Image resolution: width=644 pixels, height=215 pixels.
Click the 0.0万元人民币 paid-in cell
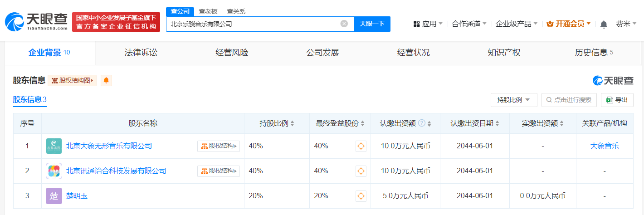(x=543, y=196)
